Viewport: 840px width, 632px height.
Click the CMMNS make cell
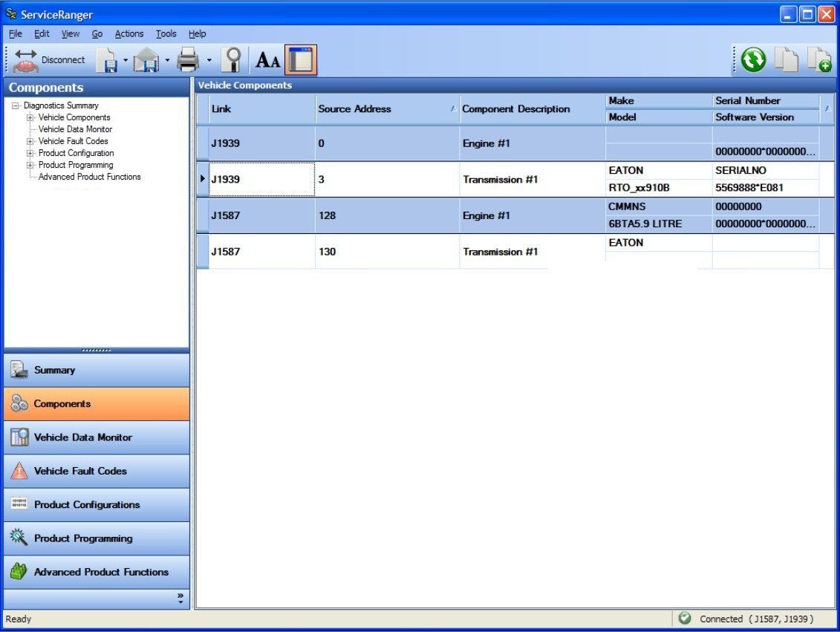659,206
